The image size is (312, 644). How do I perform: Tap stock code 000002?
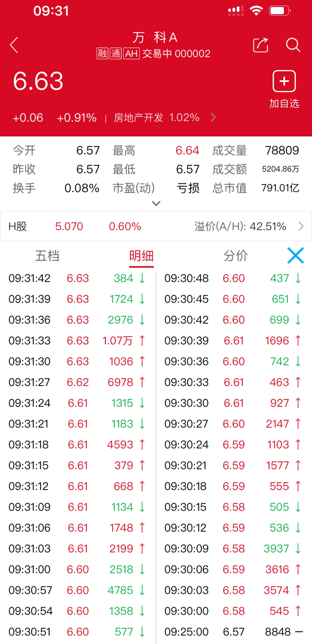coord(193,54)
